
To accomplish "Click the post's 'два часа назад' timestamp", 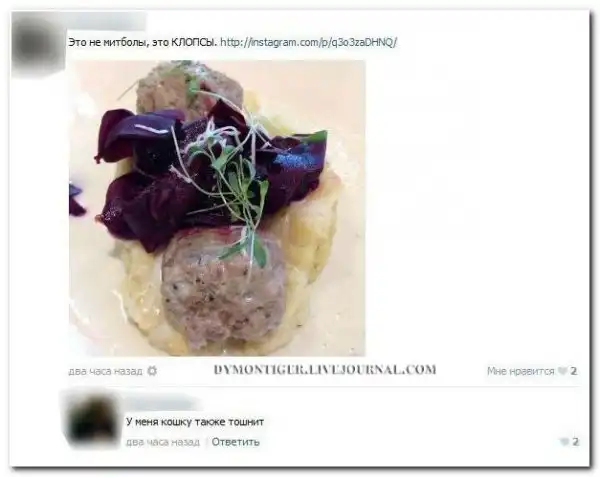I will pos(106,371).
